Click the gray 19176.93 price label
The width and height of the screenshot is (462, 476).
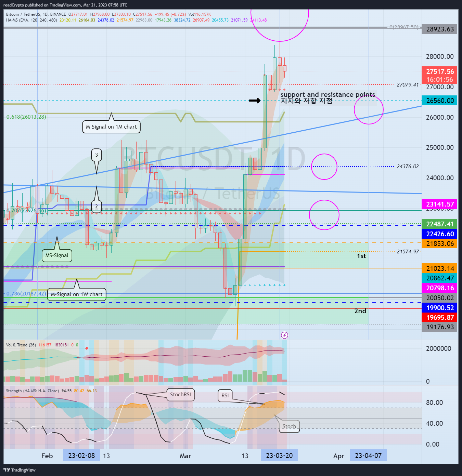pyautogui.click(x=439, y=327)
